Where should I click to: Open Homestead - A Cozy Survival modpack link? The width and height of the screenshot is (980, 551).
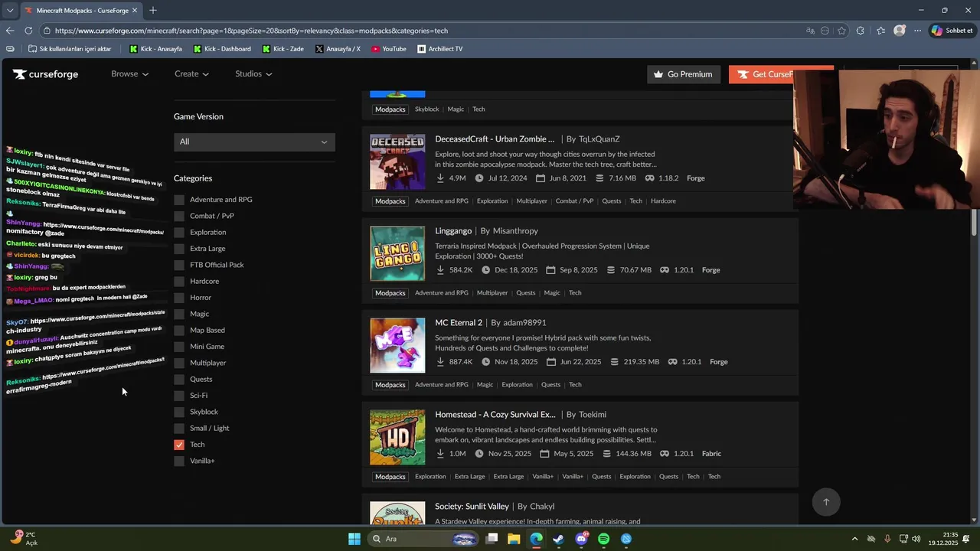495,415
